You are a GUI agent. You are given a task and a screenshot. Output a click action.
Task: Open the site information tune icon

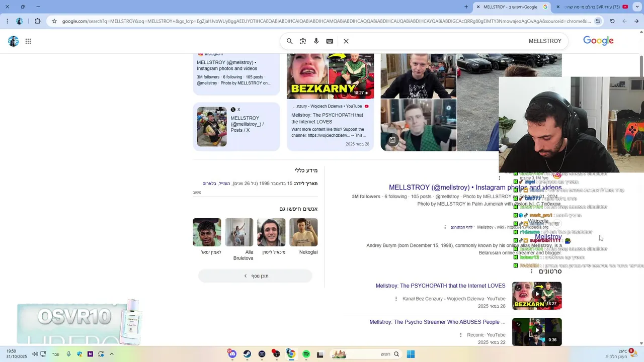598,21
